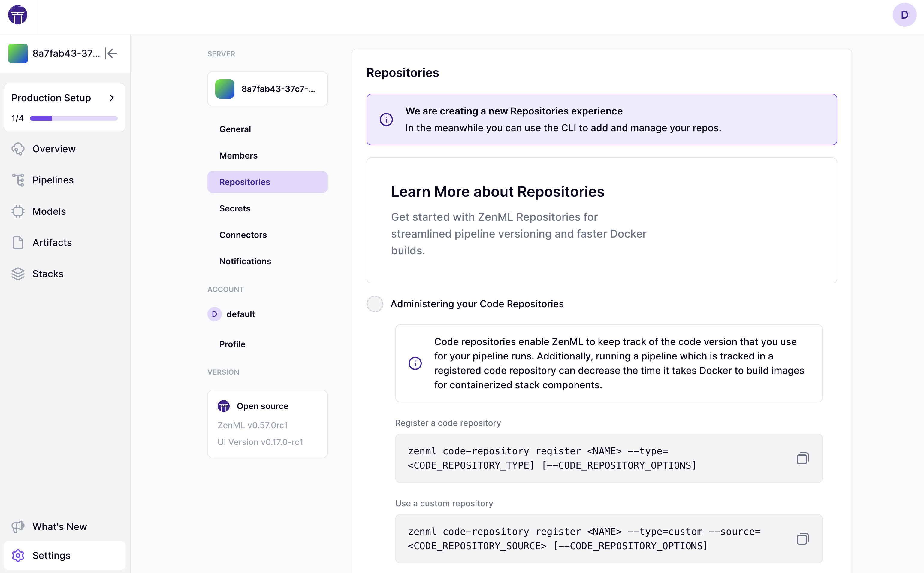The height and width of the screenshot is (573, 924).
Task: Open the 8a7fab43-37c7 server card
Action: pos(267,89)
